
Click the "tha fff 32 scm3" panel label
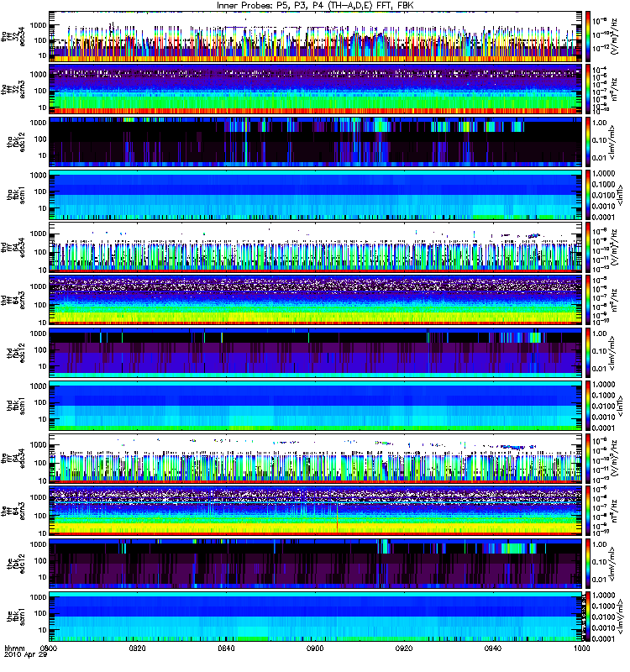[13, 90]
